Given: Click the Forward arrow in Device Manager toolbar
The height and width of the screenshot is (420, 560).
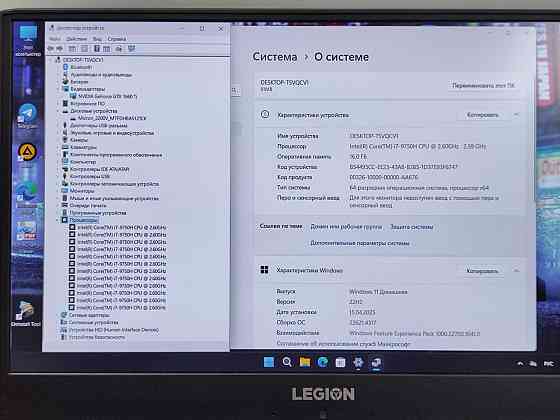Looking at the screenshot, I should pos(60,49).
